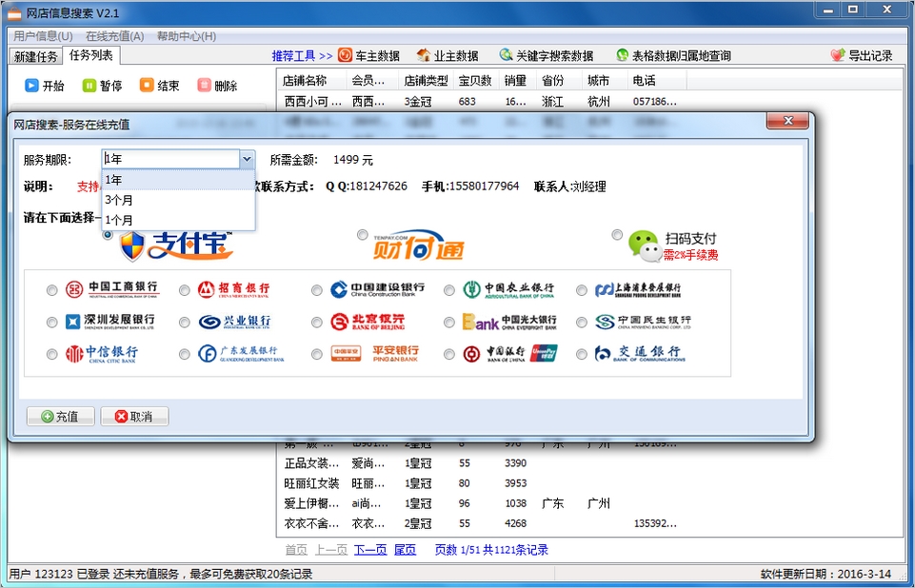Image resolution: width=915 pixels, height=588 pixels.
Task: Click the 深圳发展银行 logo
Action: [x=109, y=322]
